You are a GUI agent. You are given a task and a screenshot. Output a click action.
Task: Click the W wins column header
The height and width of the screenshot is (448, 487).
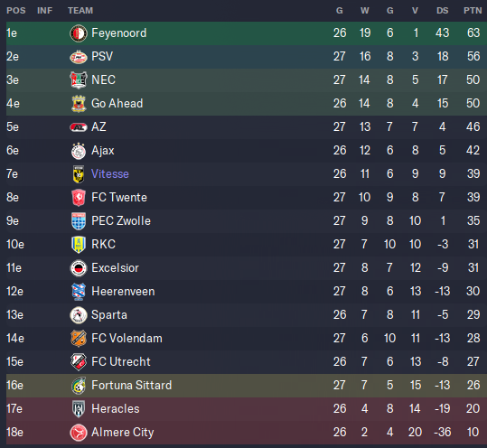pyautogui.click(x=365, y=11)
